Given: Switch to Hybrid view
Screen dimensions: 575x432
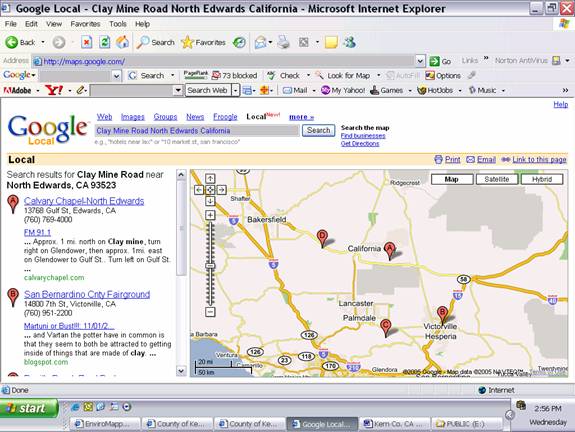Looking at the screenshot, I should [x=542, y=179].
